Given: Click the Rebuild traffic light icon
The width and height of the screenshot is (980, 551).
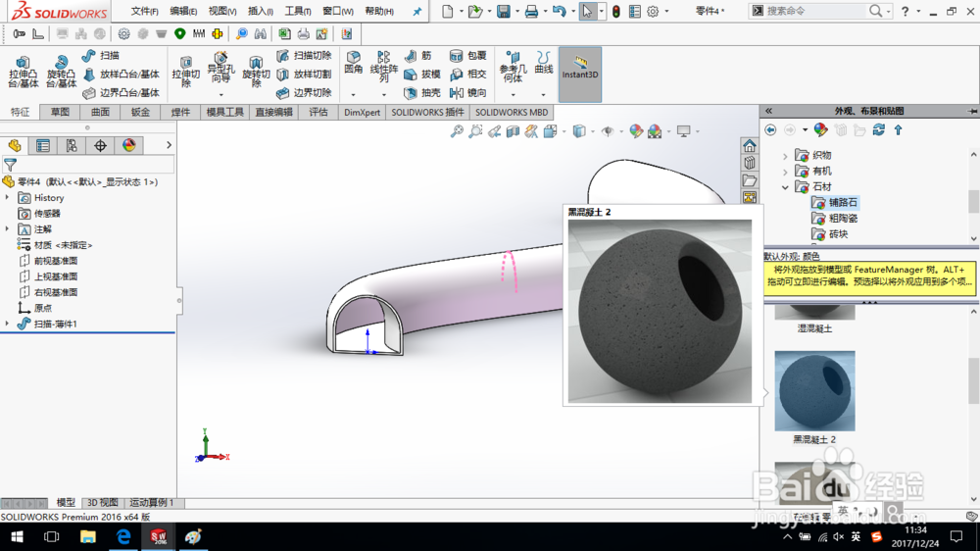Looking at the screenshot, I should (616, 11).
